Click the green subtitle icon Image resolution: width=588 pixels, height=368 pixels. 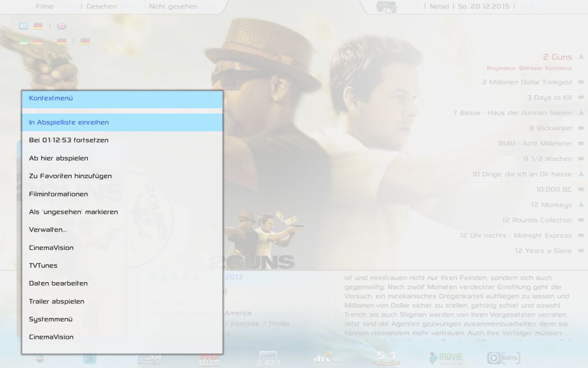pos(23,41)
